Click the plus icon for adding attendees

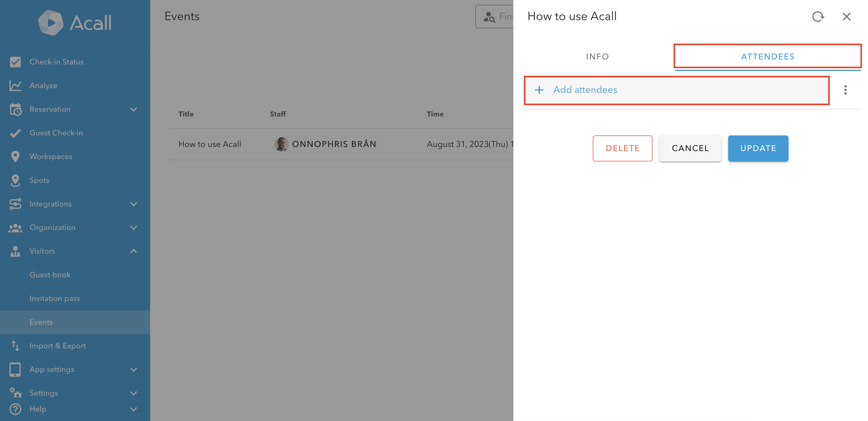coord(539,90)
